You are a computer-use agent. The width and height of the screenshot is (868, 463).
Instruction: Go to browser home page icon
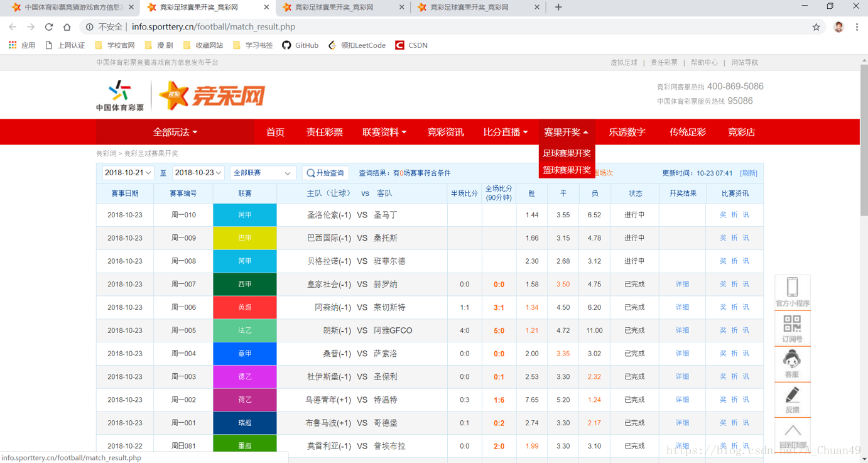click(67, 27)
